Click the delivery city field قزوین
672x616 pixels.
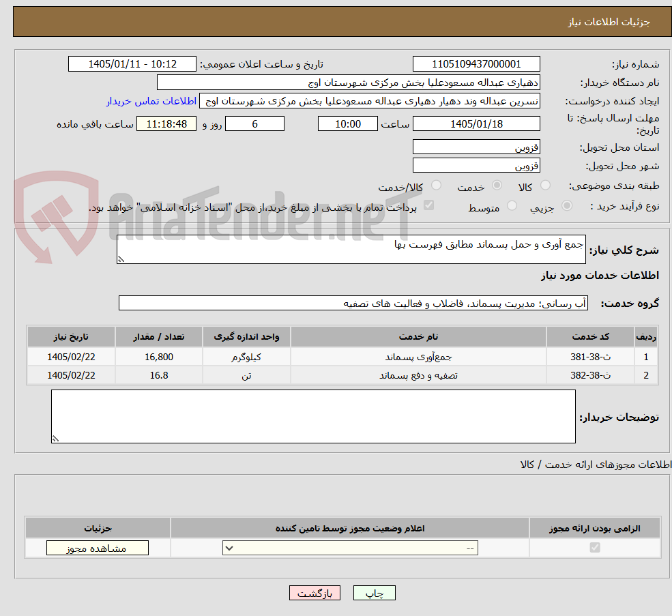[476, 166]
